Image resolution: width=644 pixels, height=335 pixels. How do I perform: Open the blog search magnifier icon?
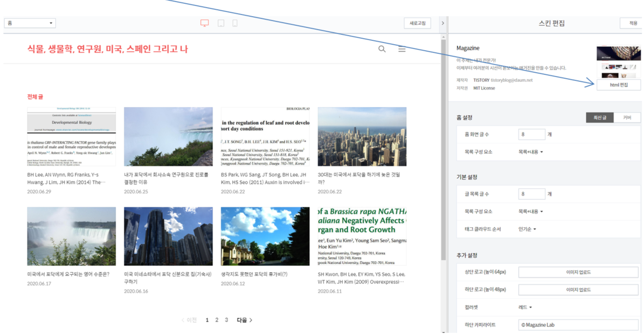click(382, 49)
